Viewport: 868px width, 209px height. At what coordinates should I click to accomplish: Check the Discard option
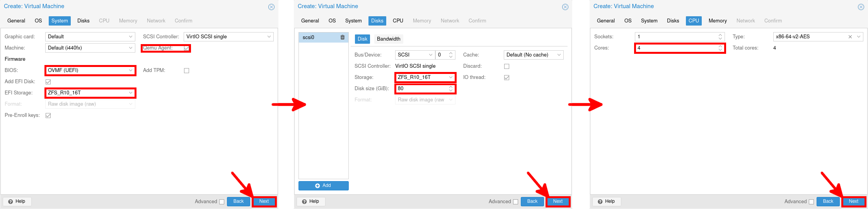(x=506, y=66)
